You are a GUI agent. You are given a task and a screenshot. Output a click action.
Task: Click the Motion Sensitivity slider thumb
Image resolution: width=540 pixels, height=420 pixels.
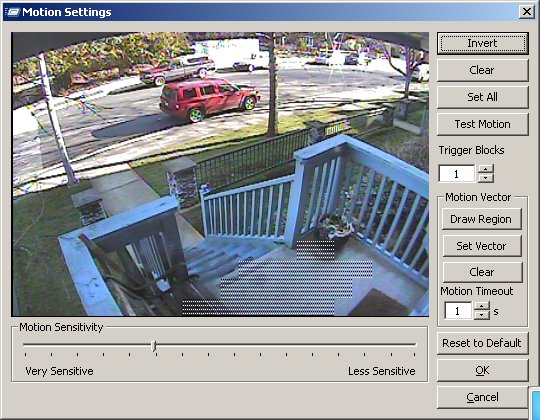(x=154, y=346)
